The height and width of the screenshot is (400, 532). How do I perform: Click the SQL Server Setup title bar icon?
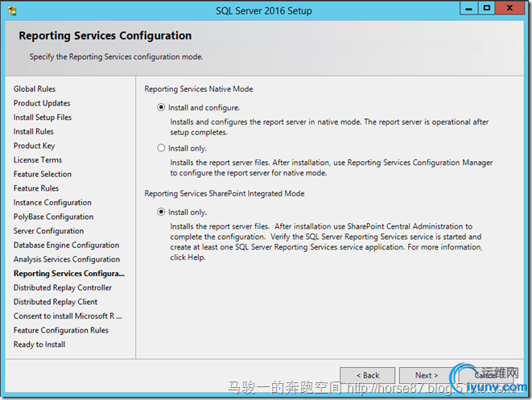click(12, 10)
